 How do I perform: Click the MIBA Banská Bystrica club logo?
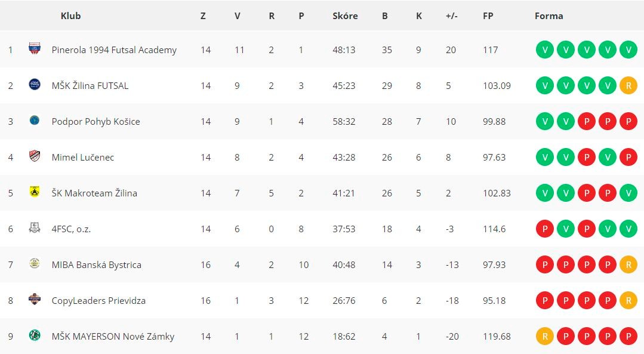35,263
